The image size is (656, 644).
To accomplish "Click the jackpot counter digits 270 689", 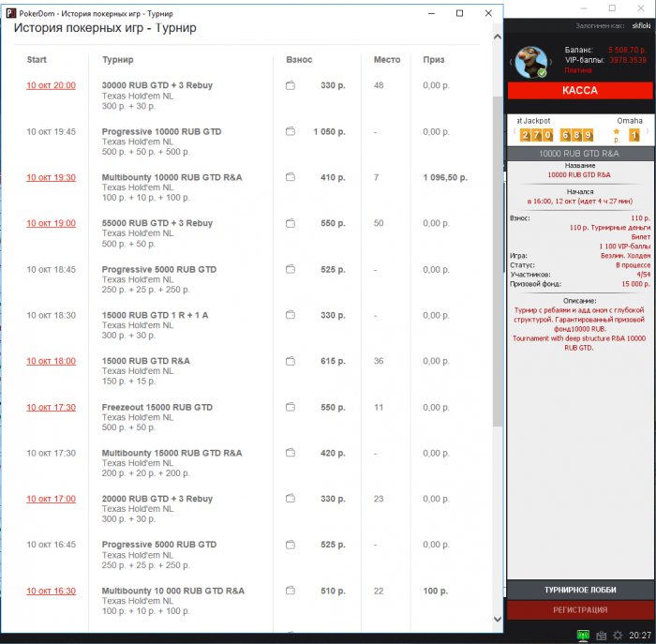I will click(x=557, y=135).
